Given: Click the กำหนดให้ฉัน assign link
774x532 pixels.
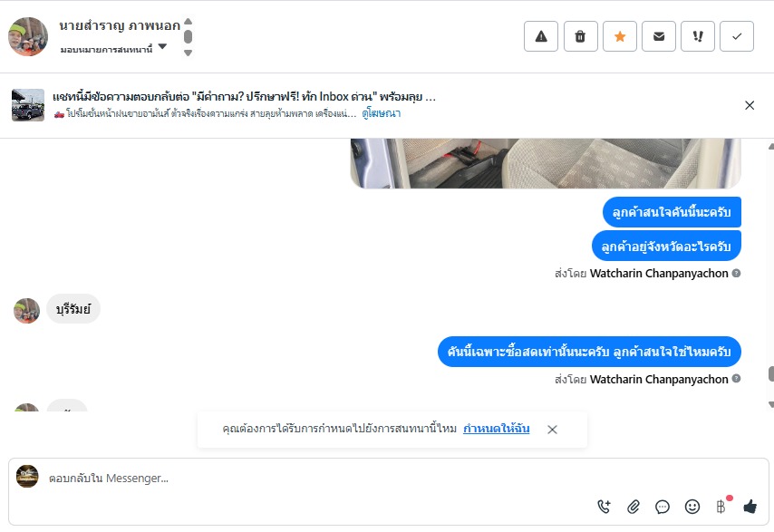Looking at the screenshot, I should click(x=496, y=429).
